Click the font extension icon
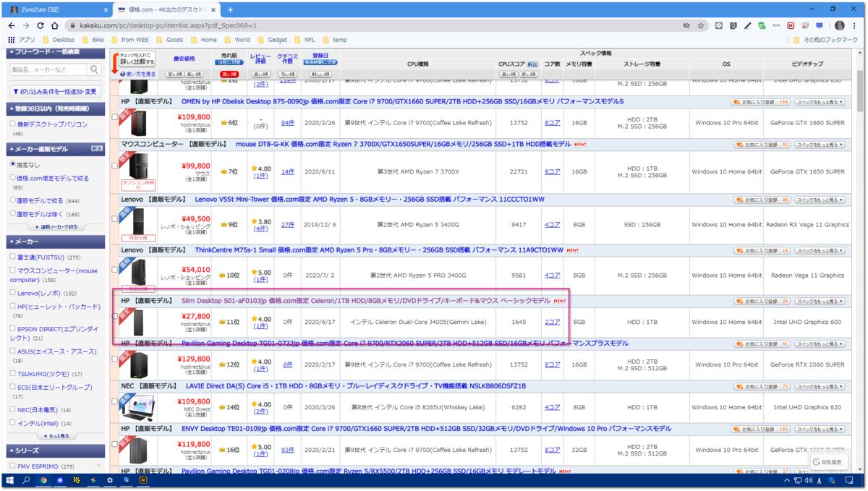Image resolution: width=868 pixels, height=491 pixels. coord(776,25)
